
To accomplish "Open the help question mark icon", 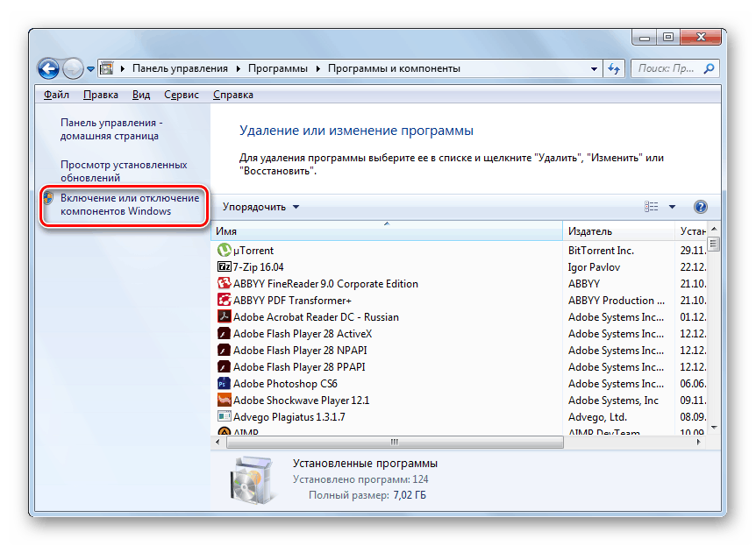I will click(700, 207).
